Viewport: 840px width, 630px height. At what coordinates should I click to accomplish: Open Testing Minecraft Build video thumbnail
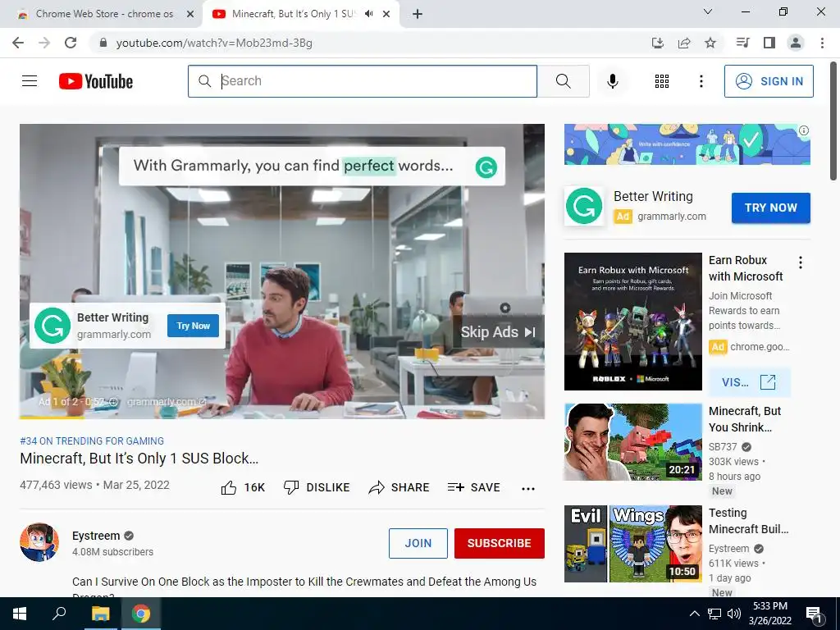(632, 544)
